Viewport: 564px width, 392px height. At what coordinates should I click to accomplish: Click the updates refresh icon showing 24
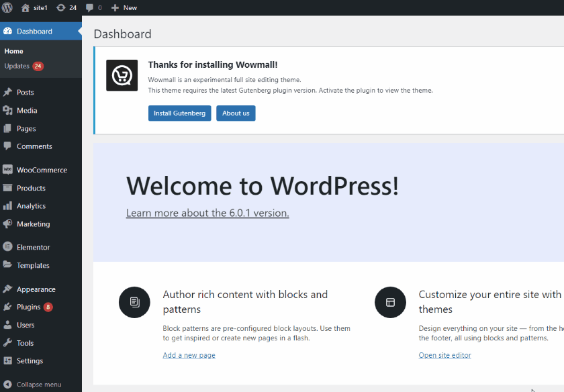[61, 7]
